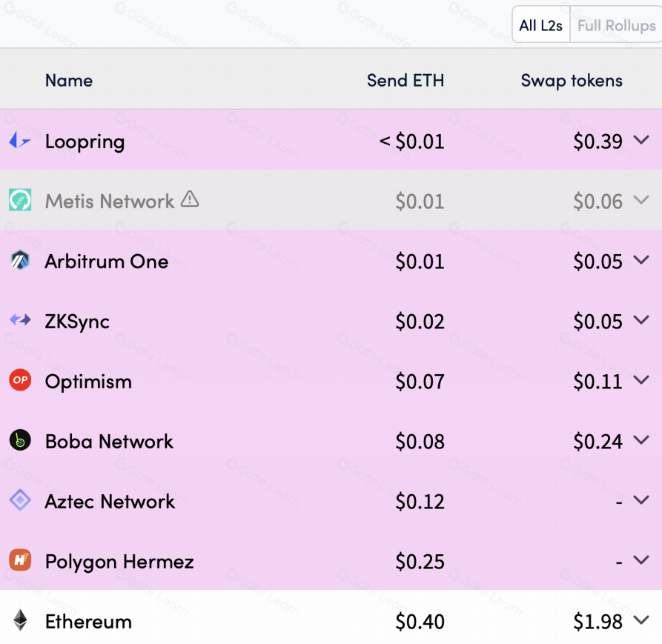The image size is (662, 644).
Task: Click the ZKSync arrows logo icon
Action: [20, 321]
